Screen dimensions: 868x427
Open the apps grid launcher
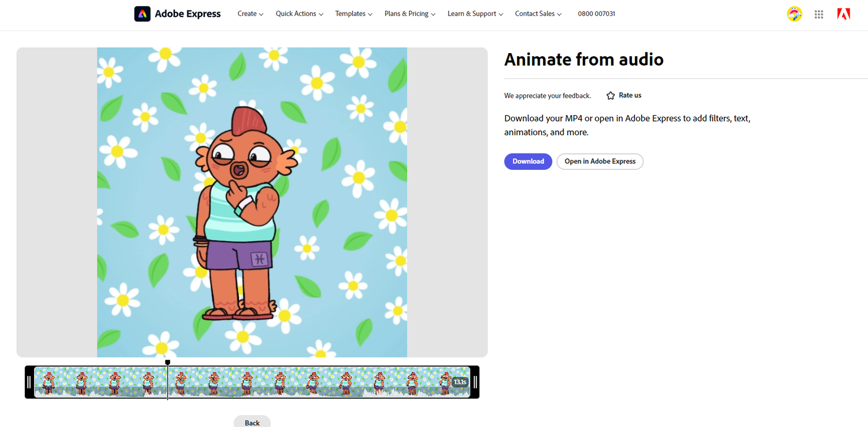coord(819,15)
